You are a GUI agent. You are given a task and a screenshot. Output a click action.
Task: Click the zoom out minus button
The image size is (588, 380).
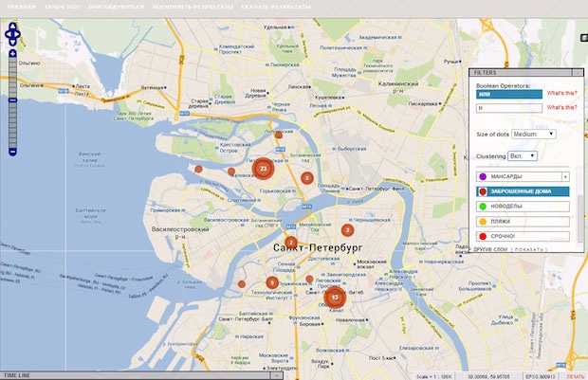tap(12, 152)
